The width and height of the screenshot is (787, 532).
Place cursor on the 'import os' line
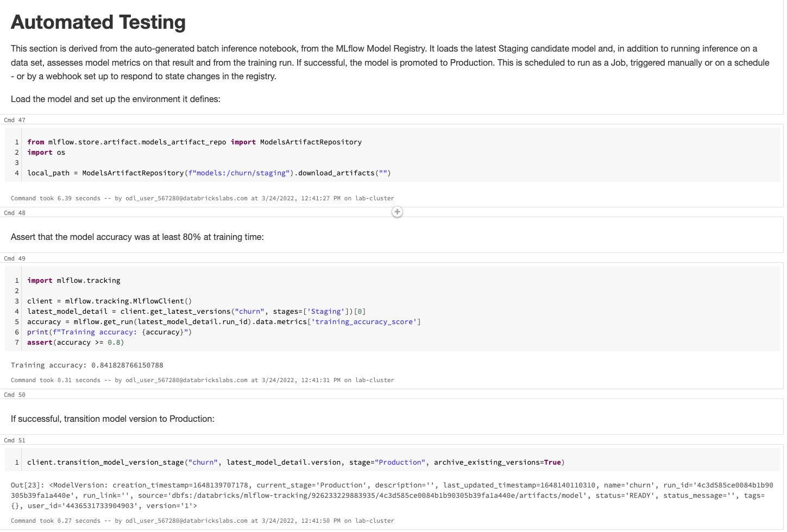(x=46, y=153)
